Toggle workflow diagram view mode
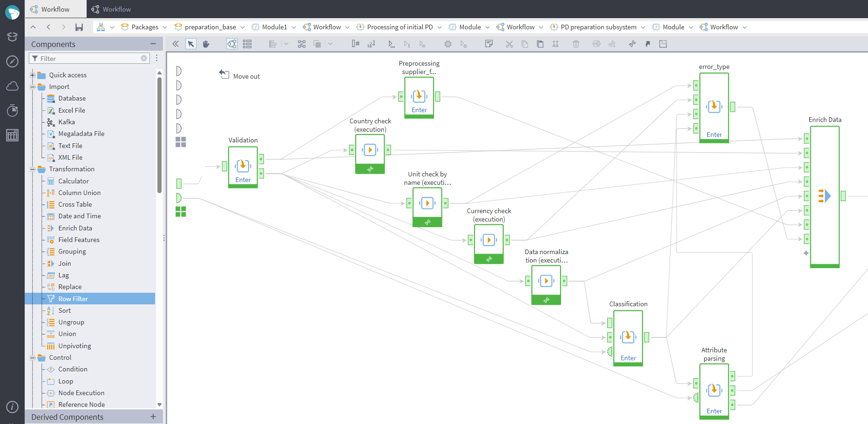The image size is (868, 424). 231,44
